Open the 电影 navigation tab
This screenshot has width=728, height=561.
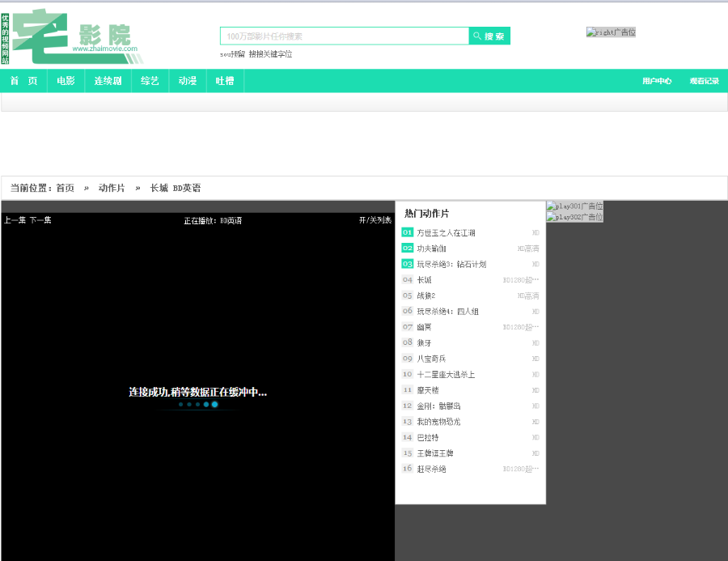66,81
